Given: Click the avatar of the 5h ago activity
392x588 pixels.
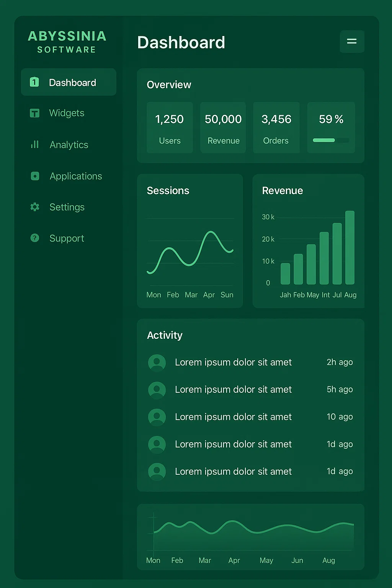Looking at the screenshot, I should click(157, 390).
